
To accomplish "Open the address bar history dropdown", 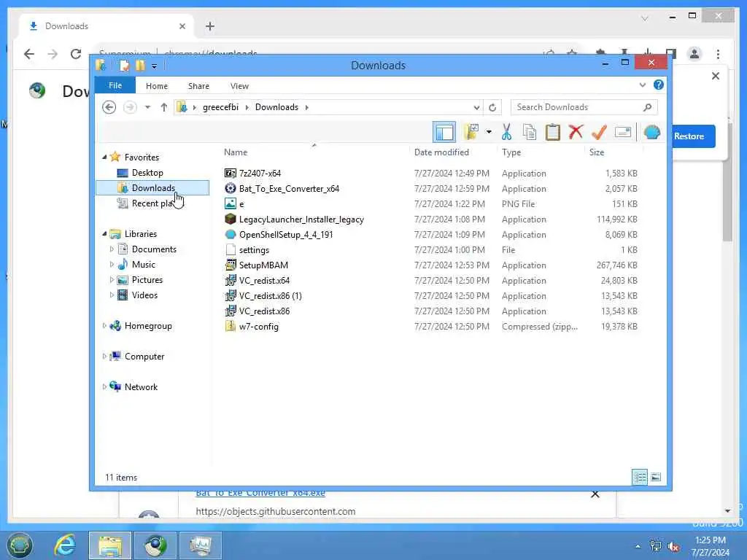I will 476,107.
